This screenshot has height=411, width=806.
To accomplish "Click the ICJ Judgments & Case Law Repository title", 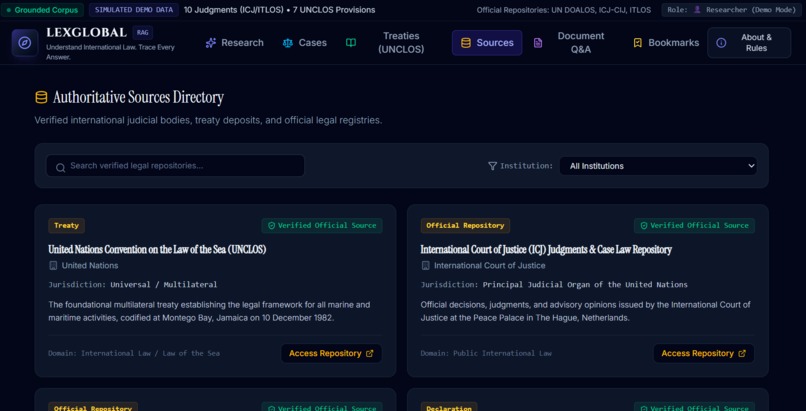I will point(546,250).
